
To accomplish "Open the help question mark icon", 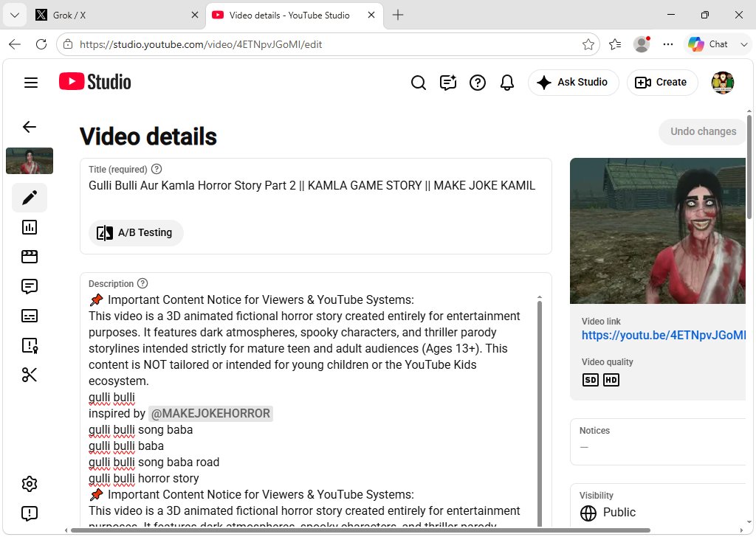I will click(x=478, y=83).
